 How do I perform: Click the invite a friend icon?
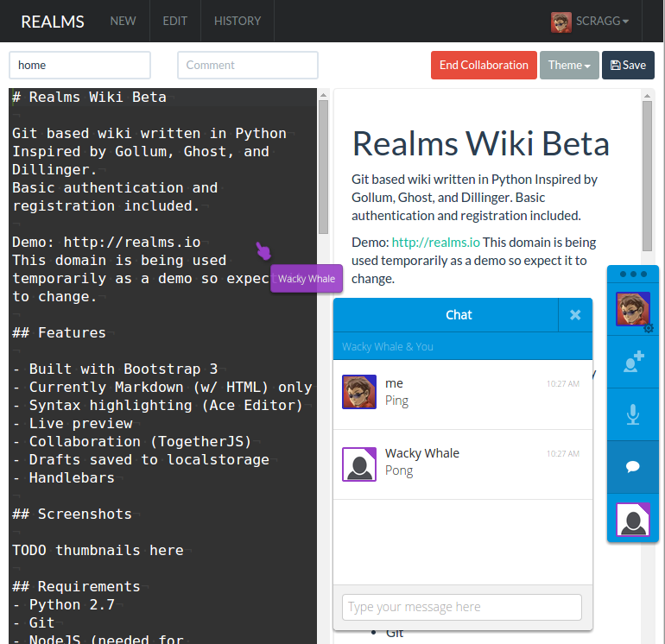(633, 362)
